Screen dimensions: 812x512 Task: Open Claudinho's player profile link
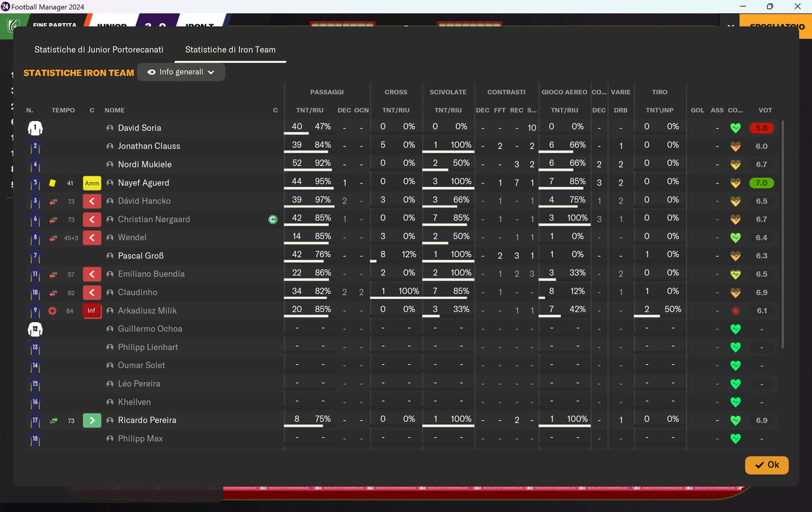click(138, 292)
